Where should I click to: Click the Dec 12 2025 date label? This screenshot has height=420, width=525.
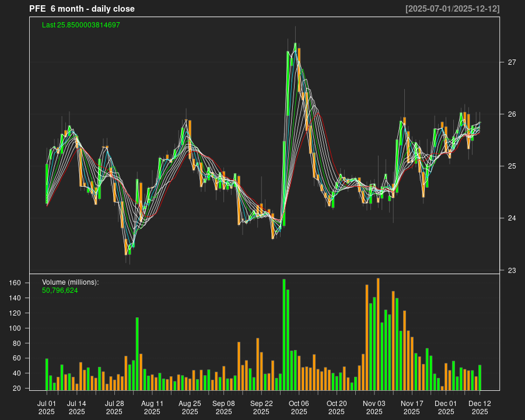pyautogui.click(x=480, y=407)
